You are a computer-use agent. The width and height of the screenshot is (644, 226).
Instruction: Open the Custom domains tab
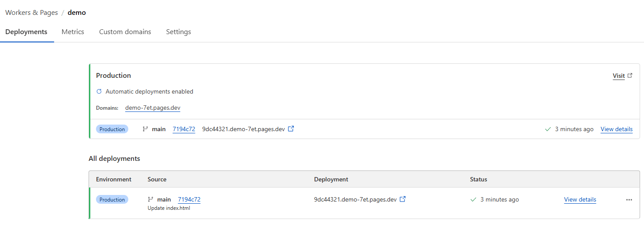125,32
